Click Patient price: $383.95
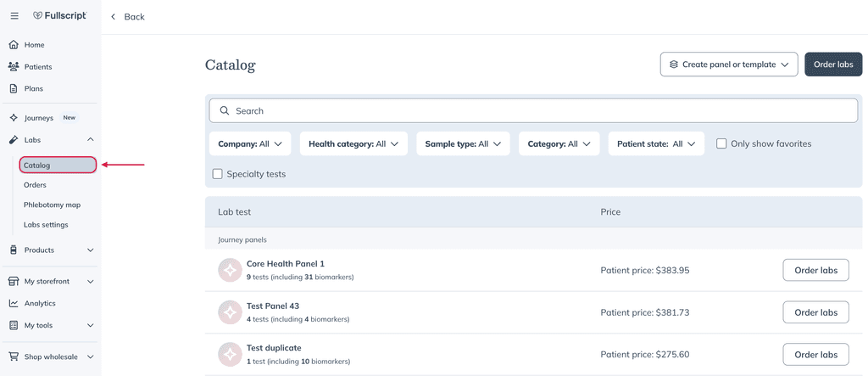The height and width of the screenshot is (376, 868). pyautogui.click(x=645, y=271)
